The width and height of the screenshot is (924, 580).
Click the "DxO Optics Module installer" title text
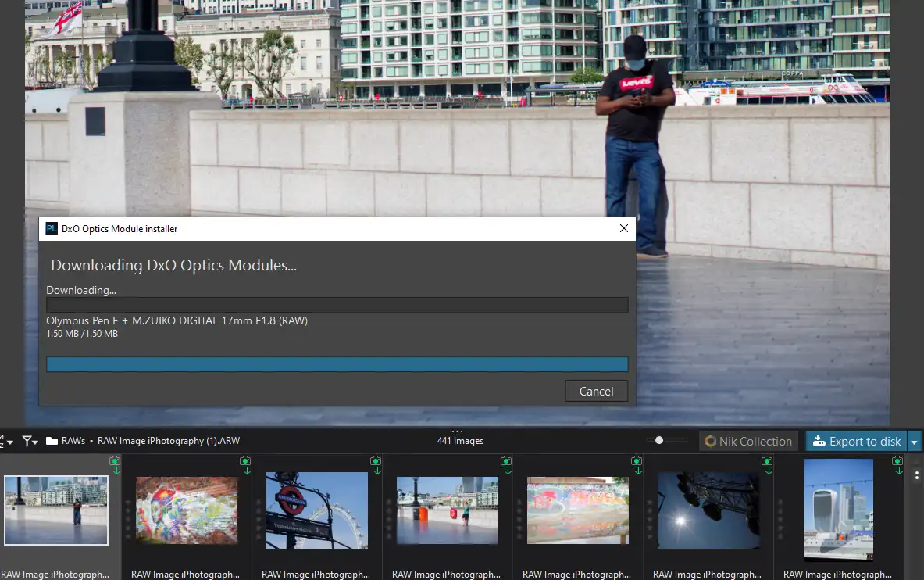120,229
